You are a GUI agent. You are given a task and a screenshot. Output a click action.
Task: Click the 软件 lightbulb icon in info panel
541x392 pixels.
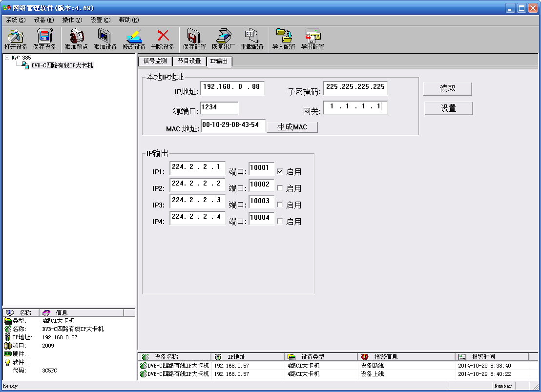point(8,362)
